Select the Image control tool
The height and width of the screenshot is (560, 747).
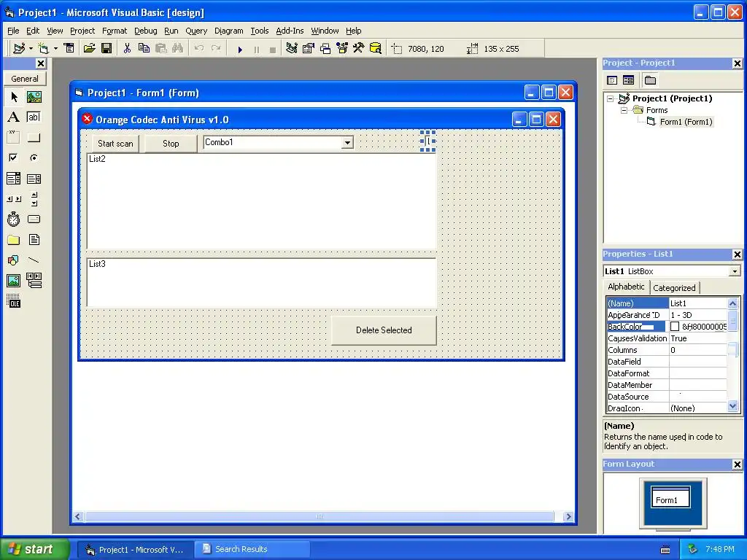[x=14, y=281]
